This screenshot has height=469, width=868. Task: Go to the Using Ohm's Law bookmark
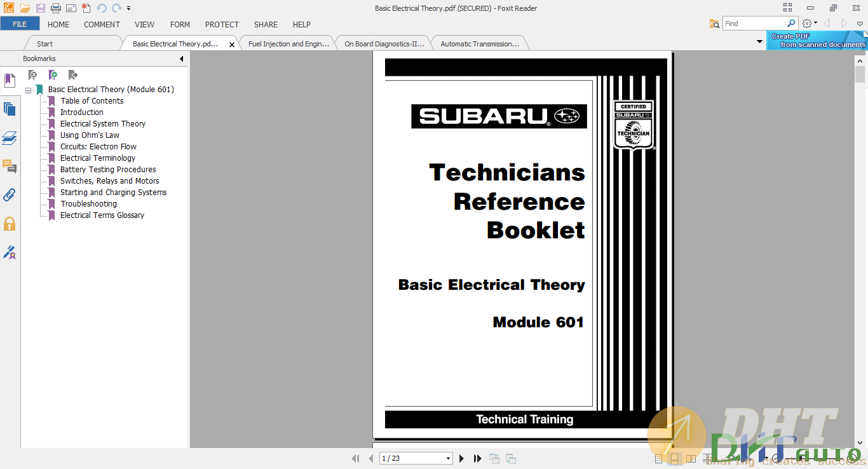pyautogui.click(x=90, y=135)
